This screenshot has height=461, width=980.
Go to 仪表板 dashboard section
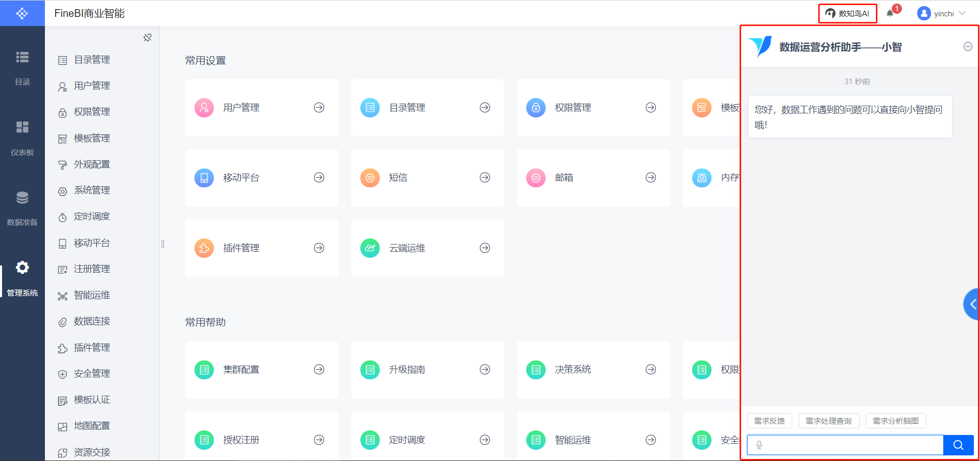tap(22, 138)
